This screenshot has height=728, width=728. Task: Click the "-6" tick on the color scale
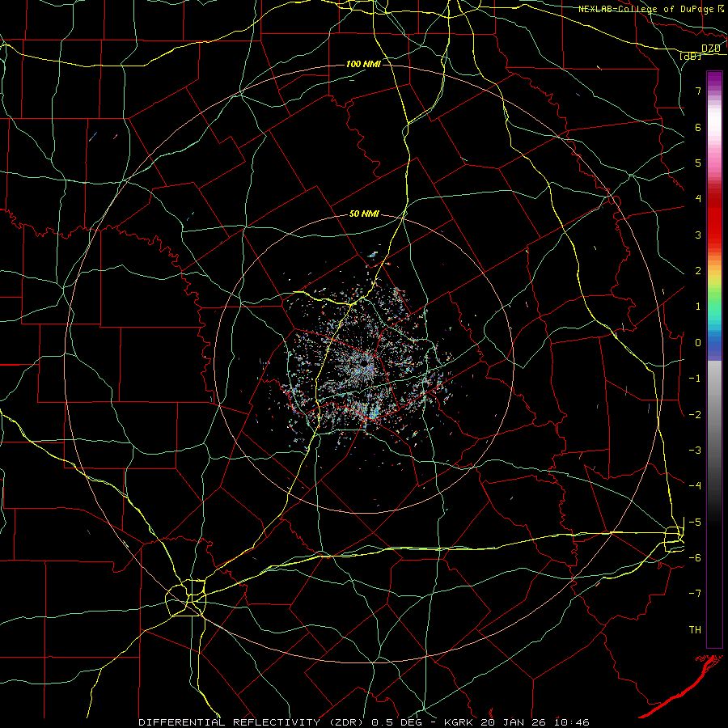tap(695, 558)
